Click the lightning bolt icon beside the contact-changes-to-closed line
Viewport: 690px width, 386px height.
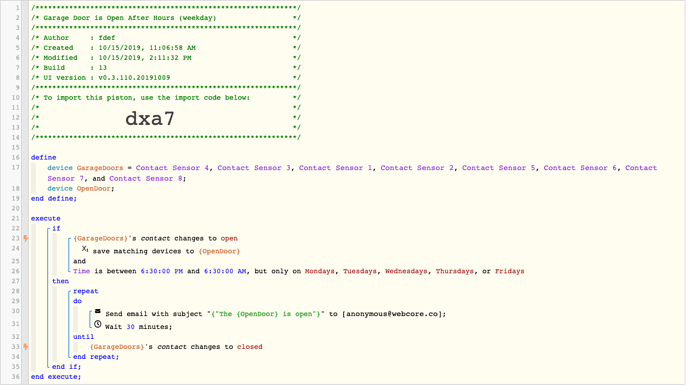(x=26, y=346)
